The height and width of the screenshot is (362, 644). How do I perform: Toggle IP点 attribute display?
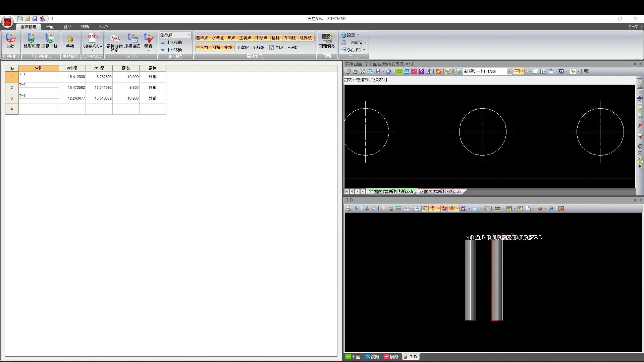click(x=231, y=38)
